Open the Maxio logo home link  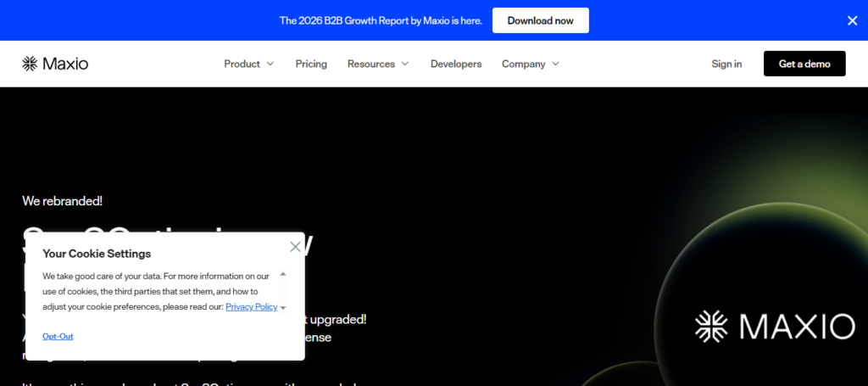(55, 64)
